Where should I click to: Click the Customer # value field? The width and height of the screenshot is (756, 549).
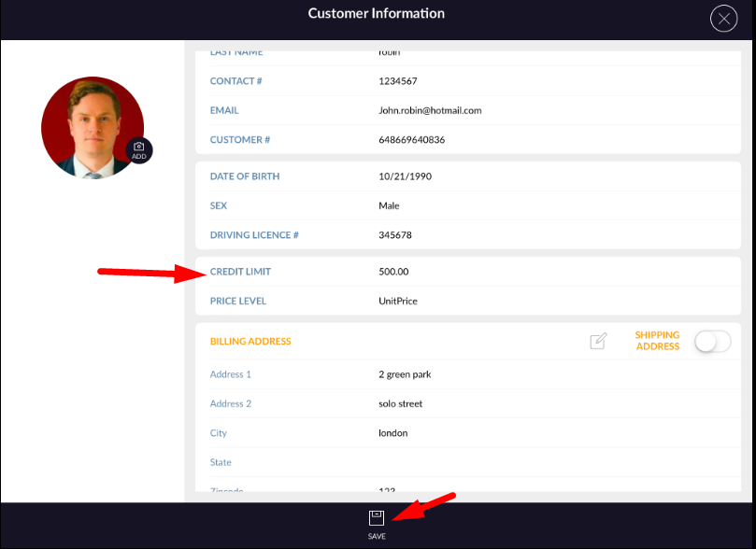click(x=411, y=140)
